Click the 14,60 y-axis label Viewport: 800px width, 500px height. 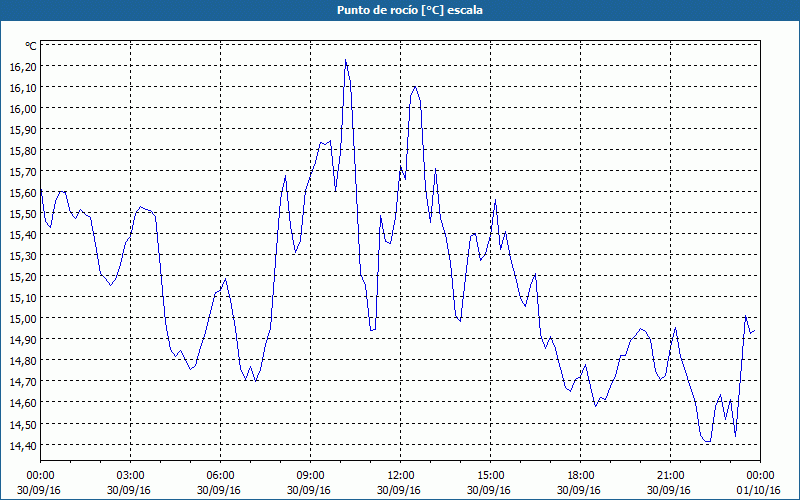23,403
